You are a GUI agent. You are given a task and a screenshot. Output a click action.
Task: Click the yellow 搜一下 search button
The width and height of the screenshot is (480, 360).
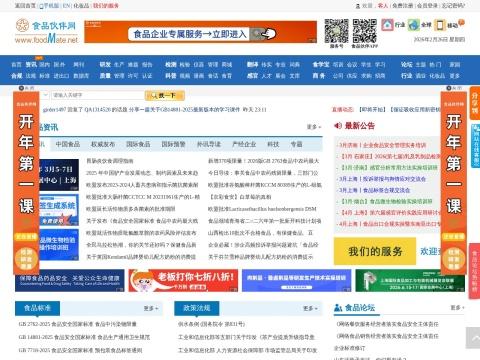[165, 95]
